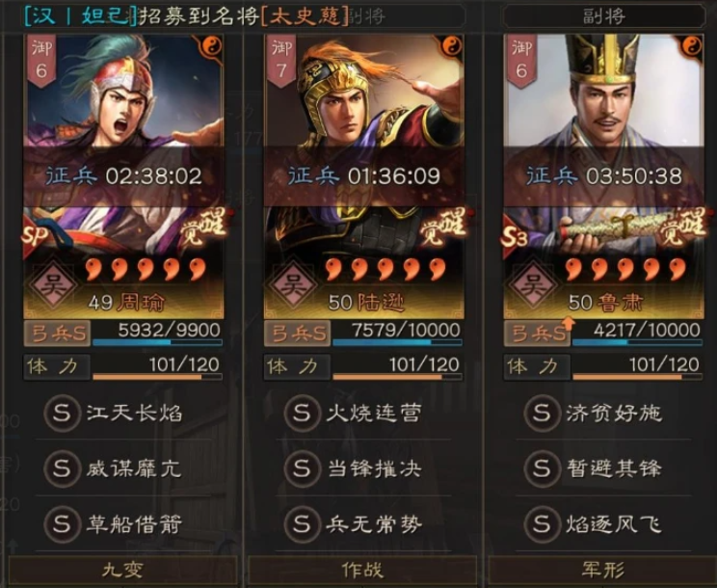Image resolution: width=717 pixels, height=588 pixels.
Task: Click the yin-yang icon on Zhou Yu's card
Action: point(210,46)
